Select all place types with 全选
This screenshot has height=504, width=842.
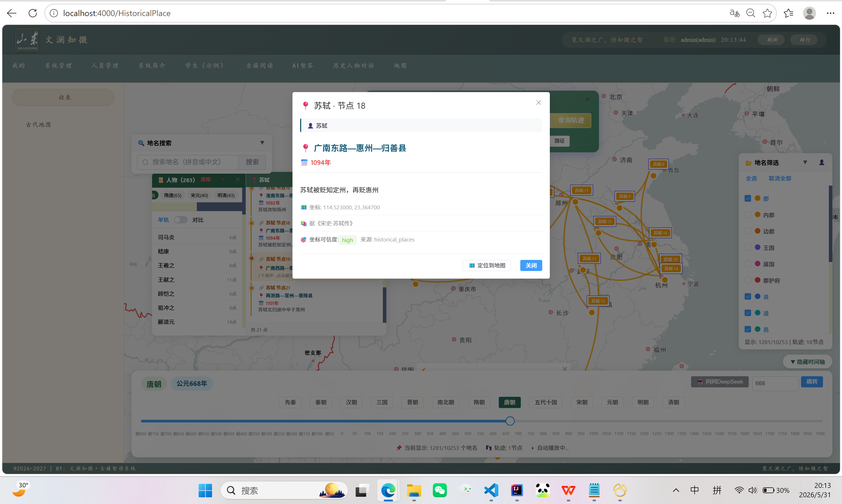(x=751, y=178)
